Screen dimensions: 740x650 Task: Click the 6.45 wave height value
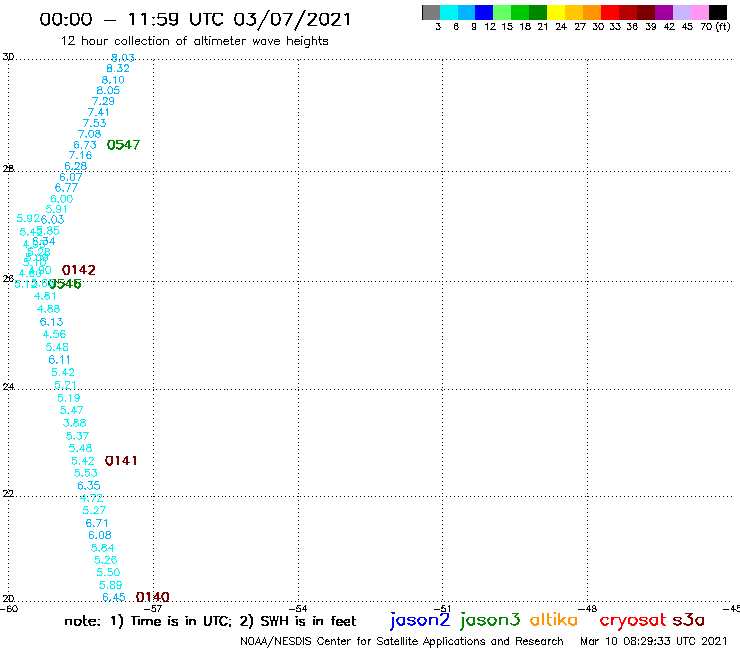click(x=114, y=597)
